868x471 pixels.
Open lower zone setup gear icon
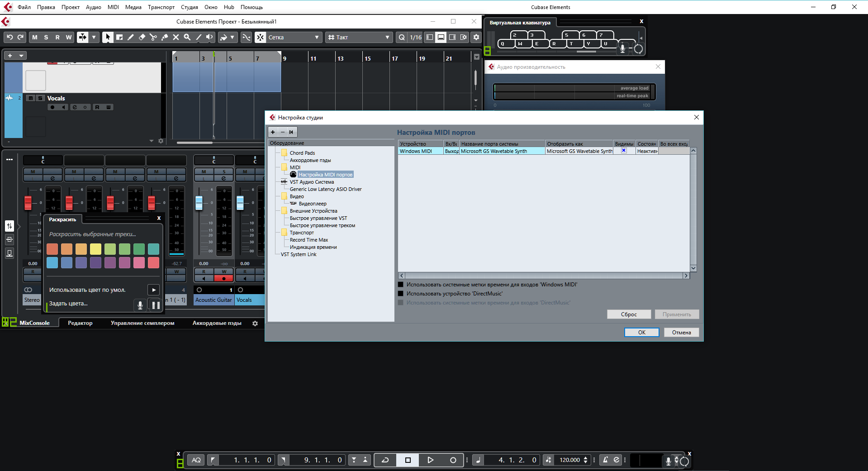click(255, 324)
